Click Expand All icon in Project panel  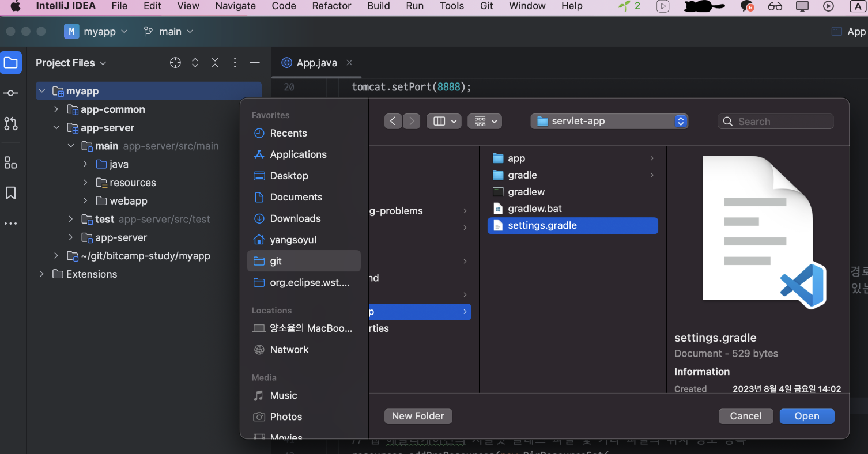tap(195, 63)
